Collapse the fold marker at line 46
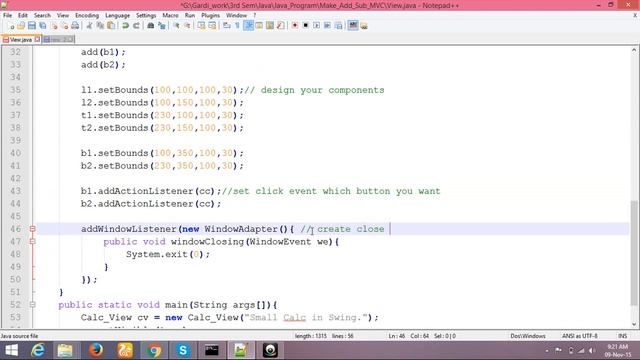The image size is (640, 360). click(33, 229)
